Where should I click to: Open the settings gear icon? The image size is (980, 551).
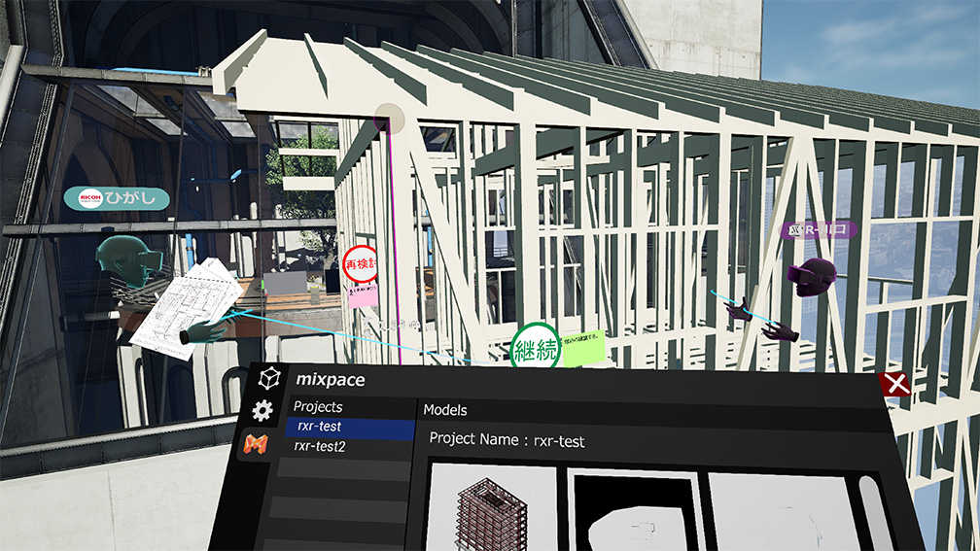click(x=262, y=411)
